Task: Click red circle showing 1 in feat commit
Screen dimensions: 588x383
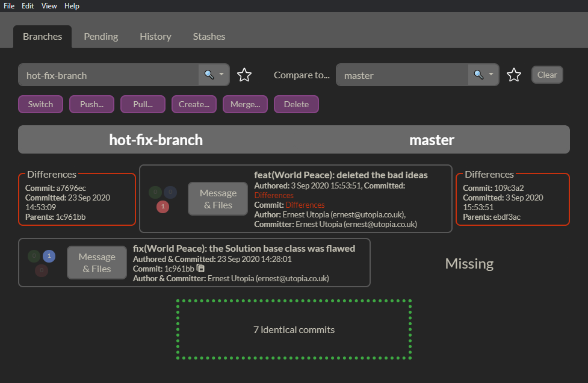Action: [162, 207]
